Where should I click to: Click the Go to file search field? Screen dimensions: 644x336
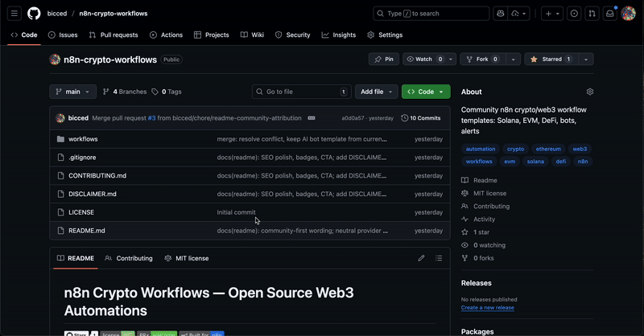coord(301,92)
